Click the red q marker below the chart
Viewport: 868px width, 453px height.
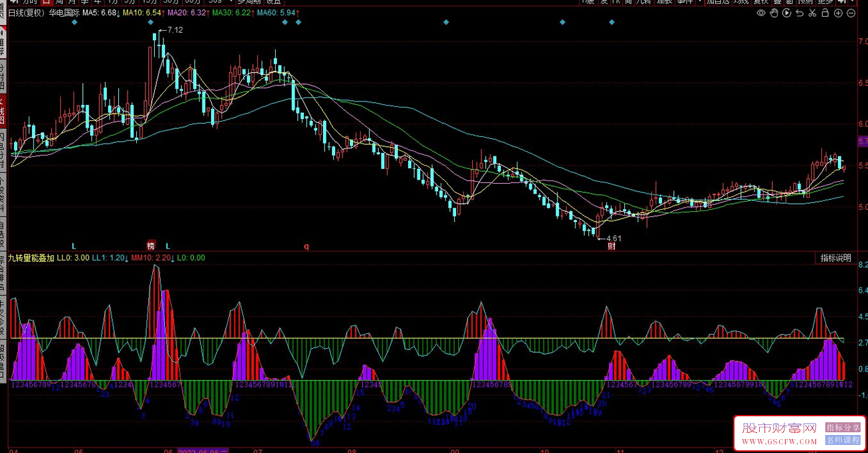coord(306,246)
